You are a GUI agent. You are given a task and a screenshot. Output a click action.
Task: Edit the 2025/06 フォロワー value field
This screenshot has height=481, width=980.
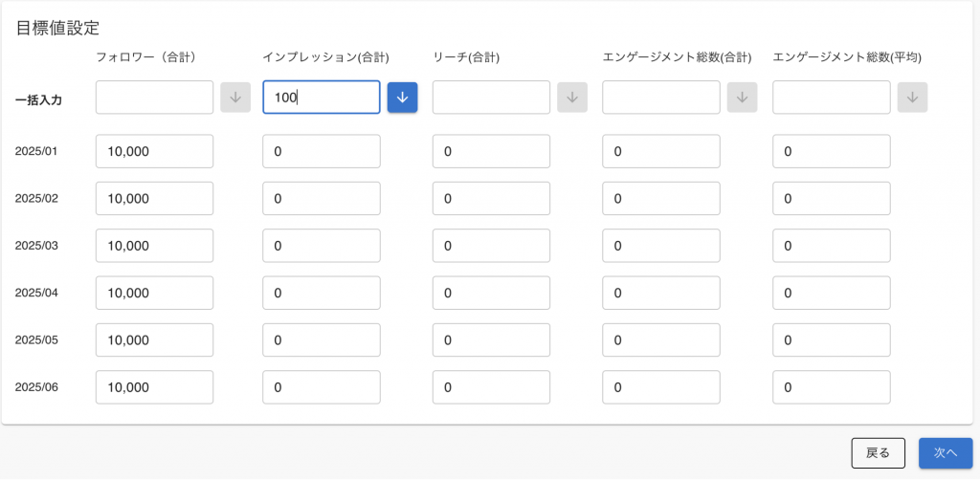coord(154,387)
